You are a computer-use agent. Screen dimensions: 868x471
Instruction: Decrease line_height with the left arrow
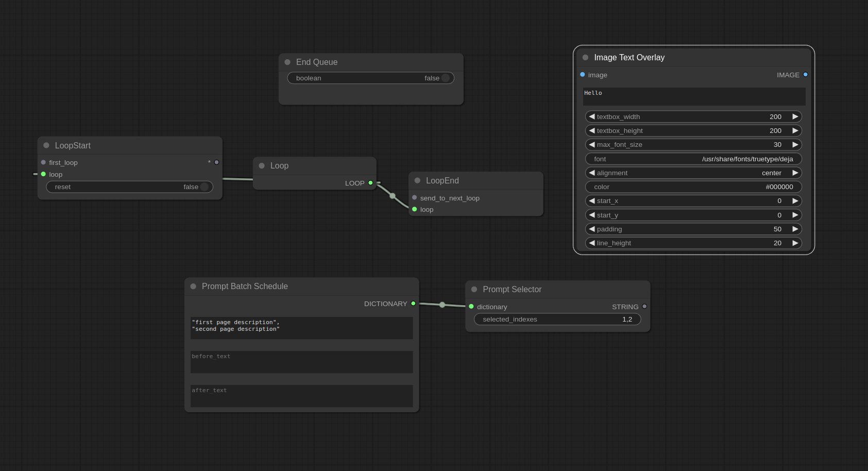[592, 243]
